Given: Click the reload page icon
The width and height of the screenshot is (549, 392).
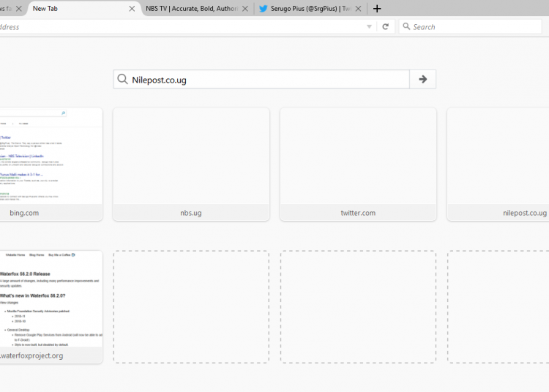Looking at the screenshot, I should tap(386, 26).
